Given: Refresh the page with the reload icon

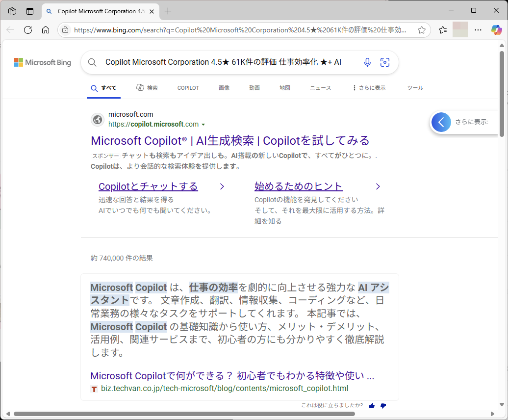Looking at the screenshot, I should click(x=28, y=29).
